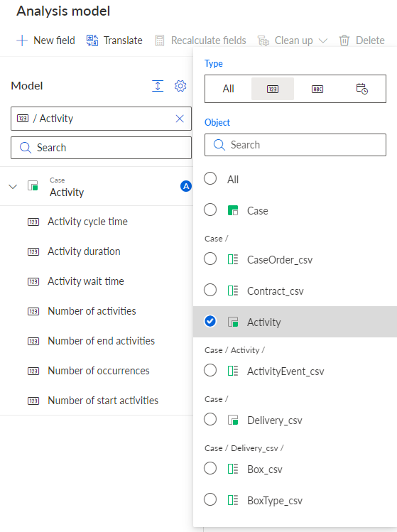Toggle the checked Activity radio button
This screenshot has height=532, width=397.
tap(210, 321)
